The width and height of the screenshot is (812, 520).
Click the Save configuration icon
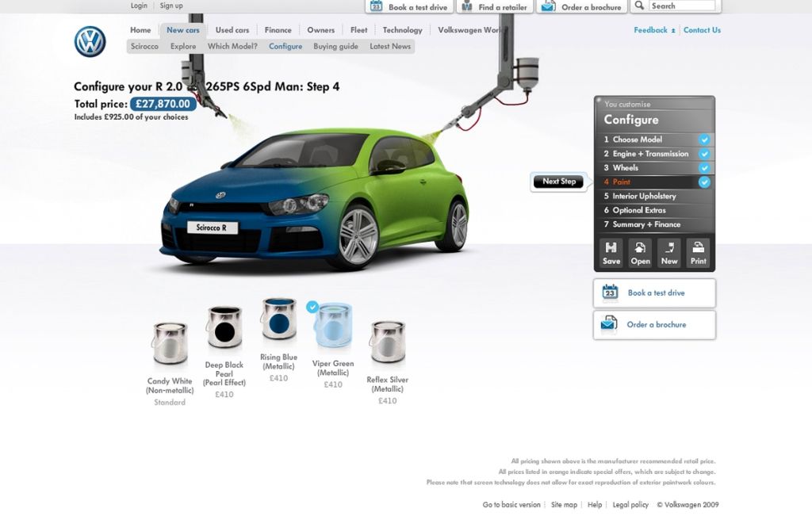(x=611, y=253)
